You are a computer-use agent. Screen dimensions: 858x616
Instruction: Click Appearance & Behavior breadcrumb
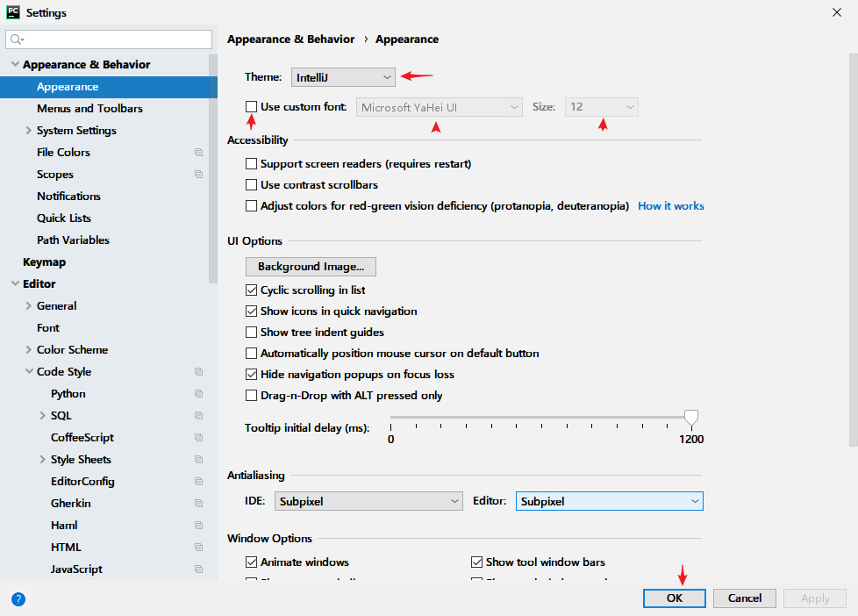[291, 39]
